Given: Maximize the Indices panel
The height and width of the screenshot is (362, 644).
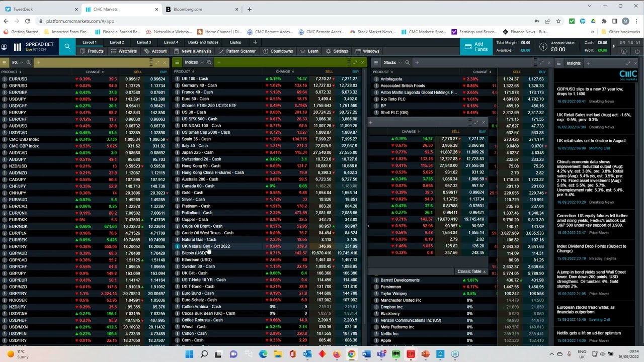Looking at the screenshot, I should [x=355, y=62].
